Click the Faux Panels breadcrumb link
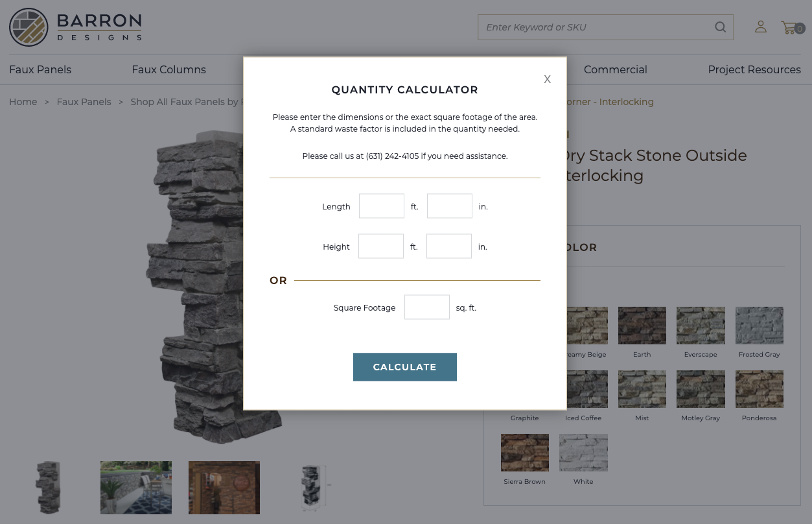The width and height of the screenshot is (812, 524). click(x=84, y=102)
